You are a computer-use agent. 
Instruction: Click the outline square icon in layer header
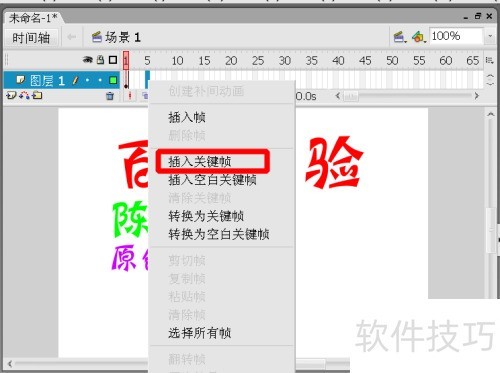[x=113, y=60]
